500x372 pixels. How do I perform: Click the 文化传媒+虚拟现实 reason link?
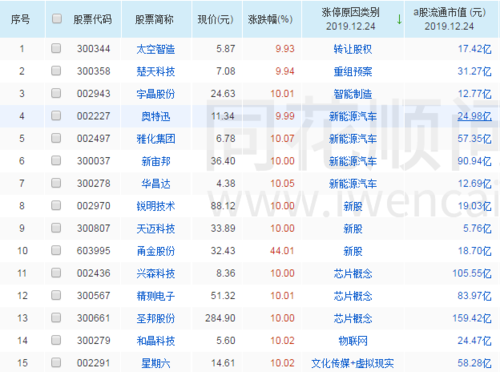pyautogui.click(x=352, y=364)
